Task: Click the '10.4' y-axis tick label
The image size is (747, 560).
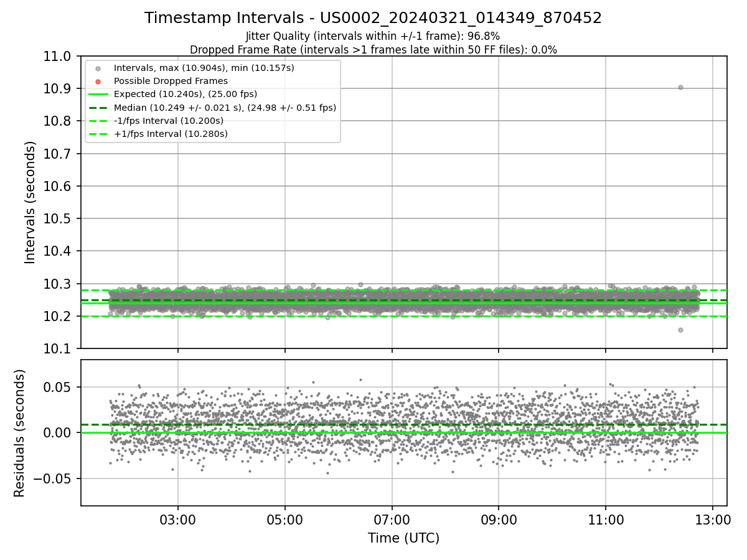Action: [x=58, y=251]
